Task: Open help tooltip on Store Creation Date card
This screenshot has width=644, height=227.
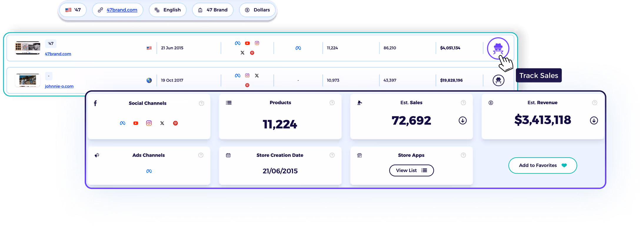Action: click(x=332, y=155)
